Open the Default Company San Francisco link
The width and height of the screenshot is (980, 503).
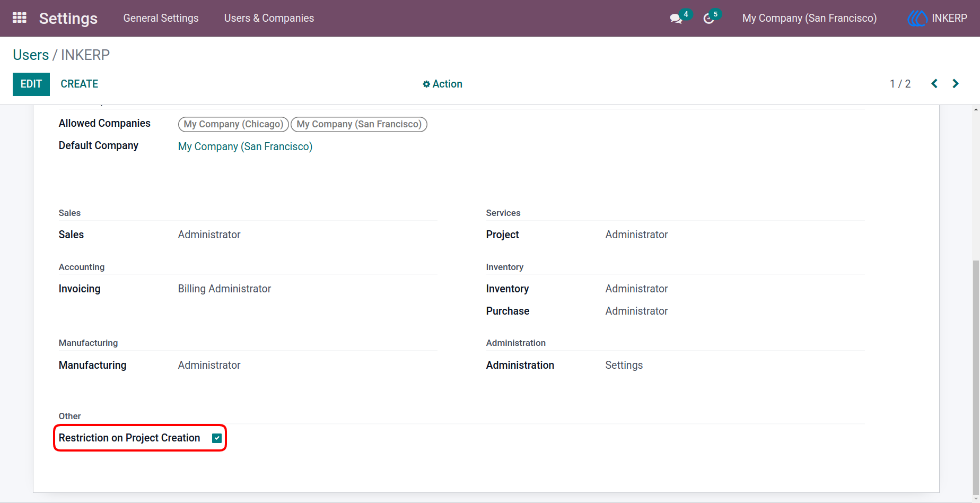(x=245, y=146)
